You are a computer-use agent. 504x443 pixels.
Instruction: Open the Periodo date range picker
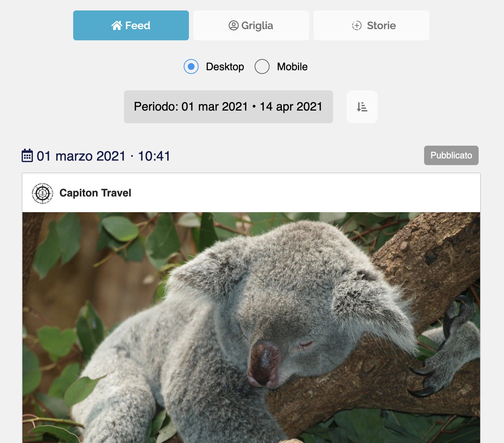click(x=228, y=107)
